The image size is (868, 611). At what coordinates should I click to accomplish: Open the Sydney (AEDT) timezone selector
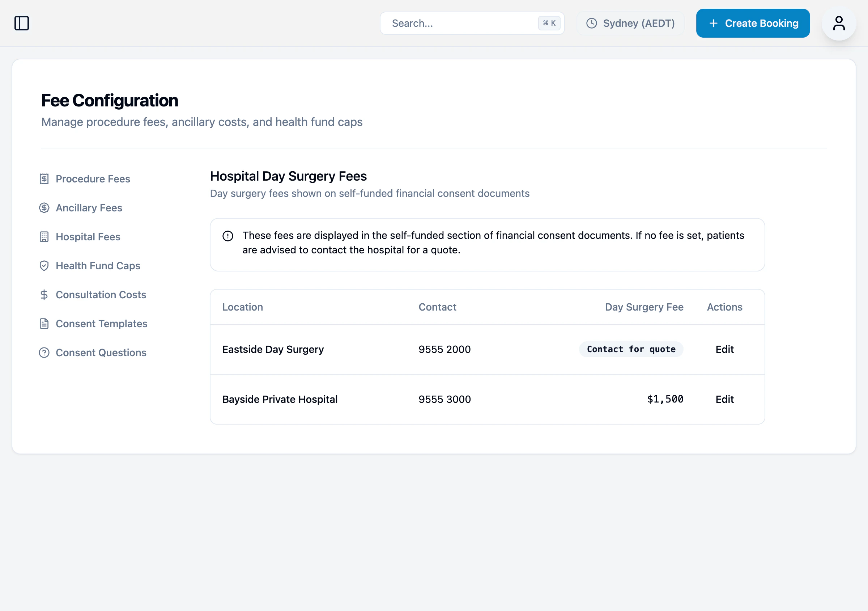tap(630, 23)
